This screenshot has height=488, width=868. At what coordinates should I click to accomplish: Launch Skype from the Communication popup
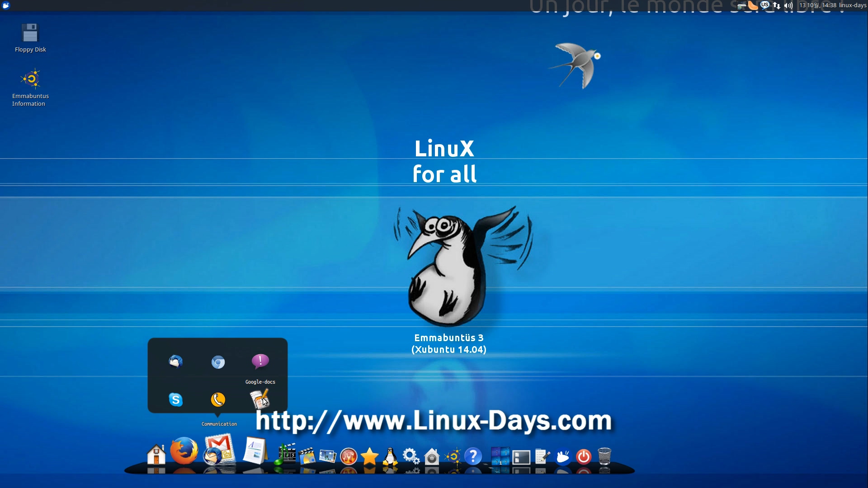click(x=176, y=399)
